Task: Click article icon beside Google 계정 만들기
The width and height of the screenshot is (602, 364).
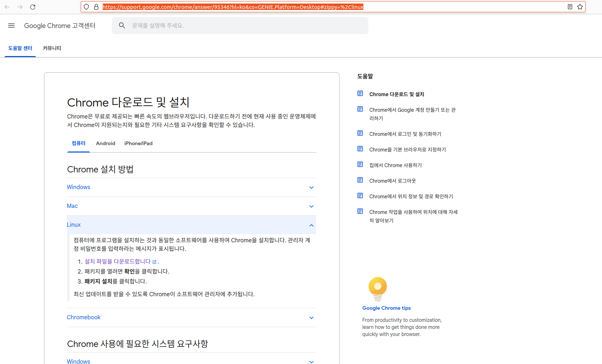Action: coord(360,109)
